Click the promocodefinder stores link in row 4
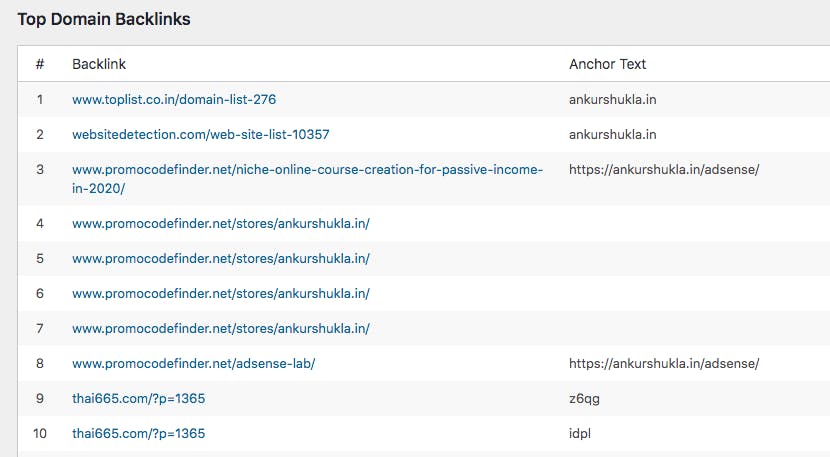The width and height of the screenshot is (830, 457). 221,223
